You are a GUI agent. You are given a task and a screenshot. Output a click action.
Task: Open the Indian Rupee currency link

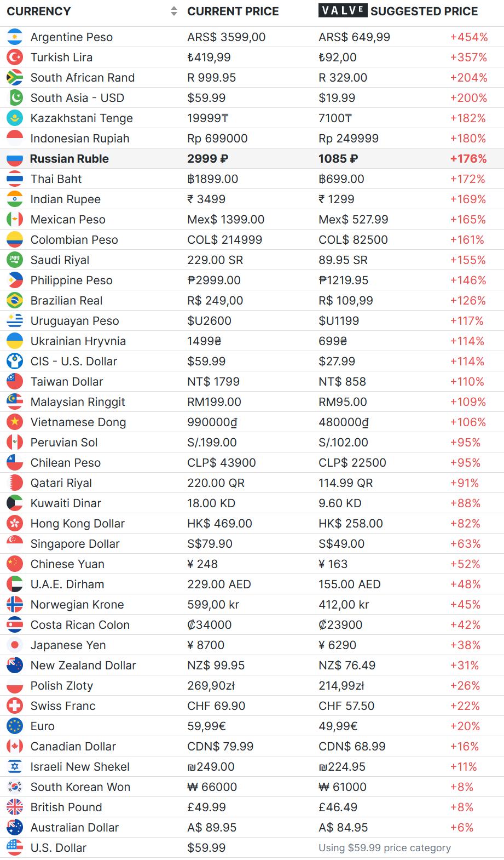pos(65,199)
